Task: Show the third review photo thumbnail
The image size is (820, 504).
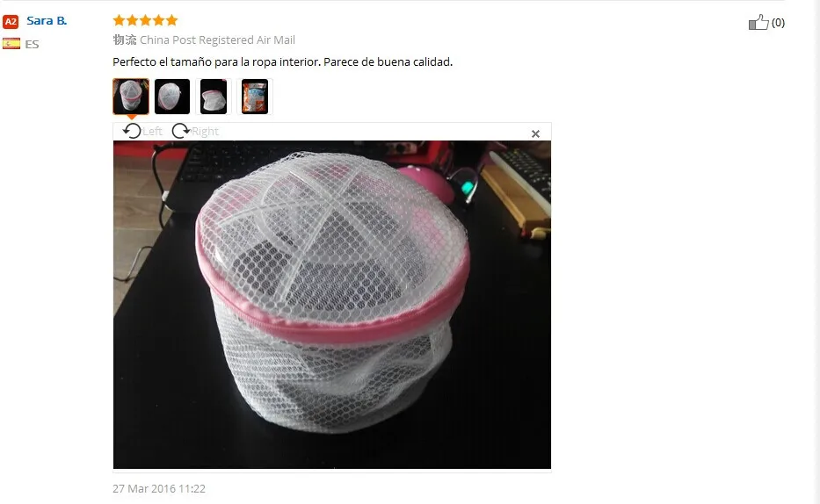Action: pyautogui.click(x=214, y=96)
